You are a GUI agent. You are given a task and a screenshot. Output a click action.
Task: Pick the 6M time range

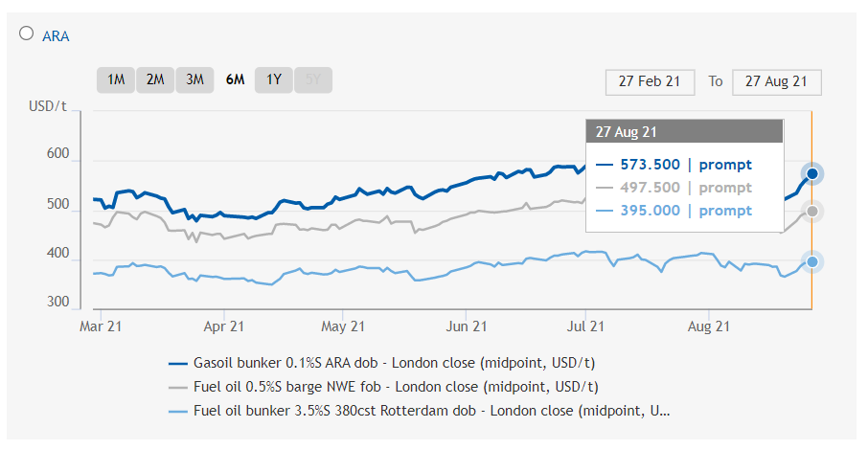(235, 79)
